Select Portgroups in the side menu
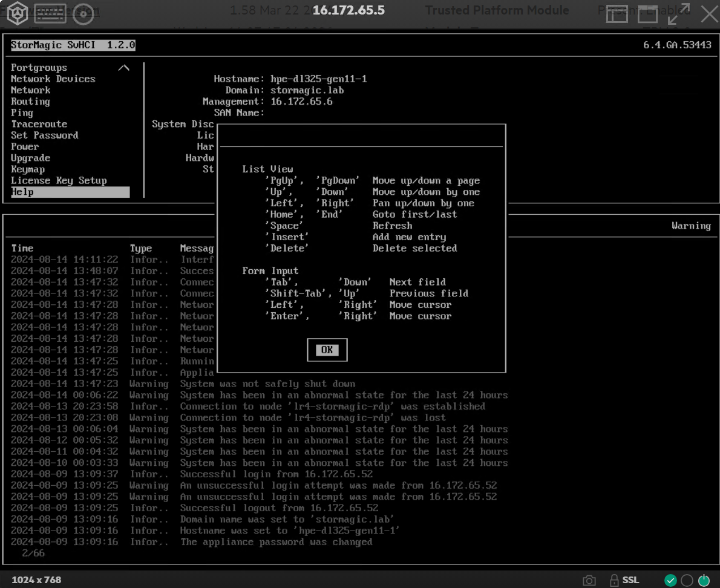 (x=39, y=68)
